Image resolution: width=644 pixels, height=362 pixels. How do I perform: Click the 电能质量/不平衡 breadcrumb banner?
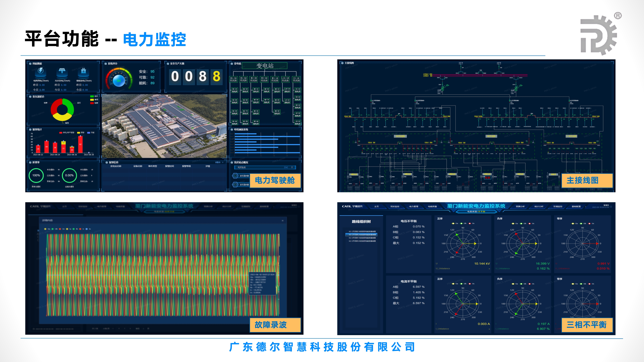pyautogui.click(x=476, y=212)
